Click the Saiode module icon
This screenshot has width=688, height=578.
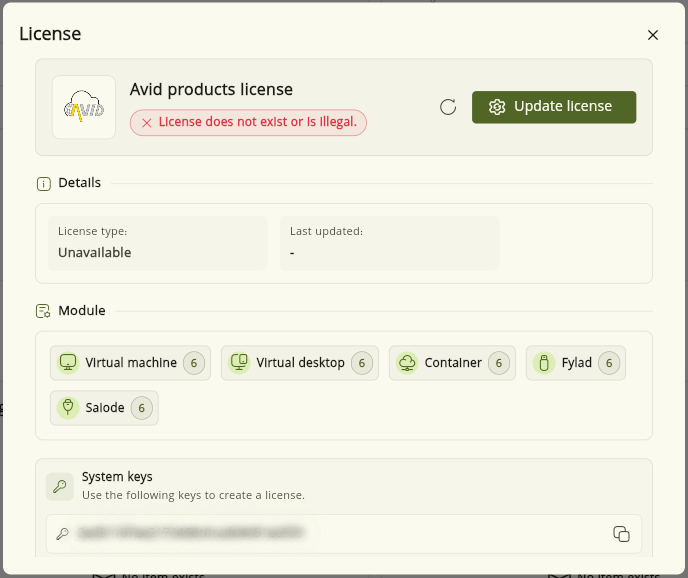pos(68,408)
